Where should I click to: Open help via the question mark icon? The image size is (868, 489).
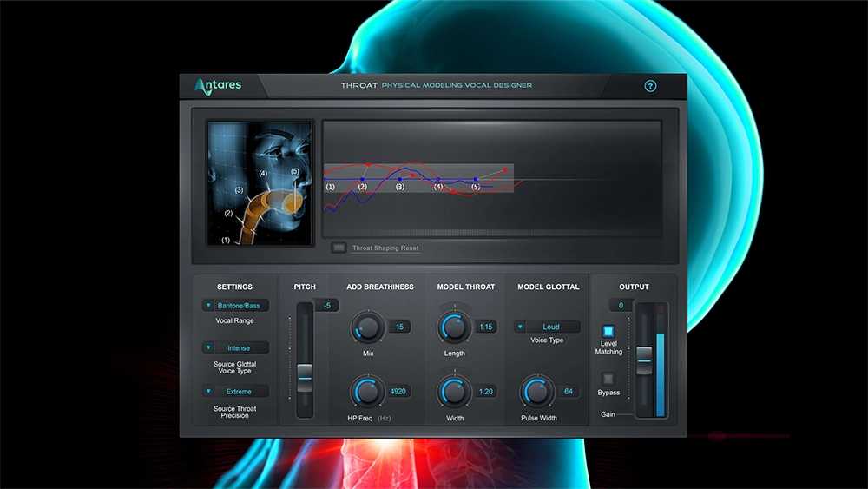650,86
